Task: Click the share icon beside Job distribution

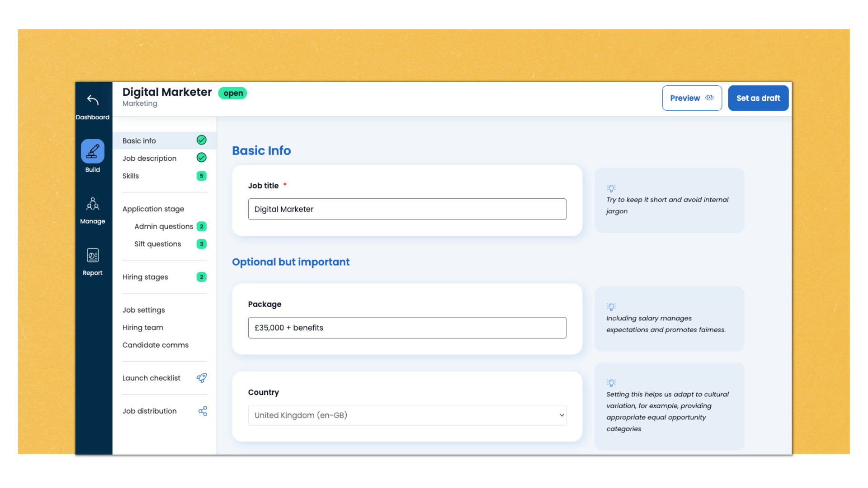Action: (x=202, y=411)
